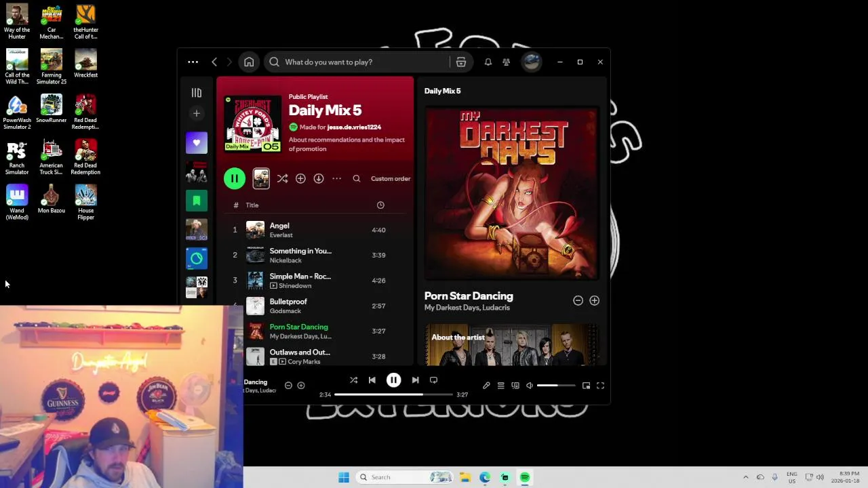Enter full screen mode in Spotify
The width and height of the screenshot is (868, 488).
(600, 386)
